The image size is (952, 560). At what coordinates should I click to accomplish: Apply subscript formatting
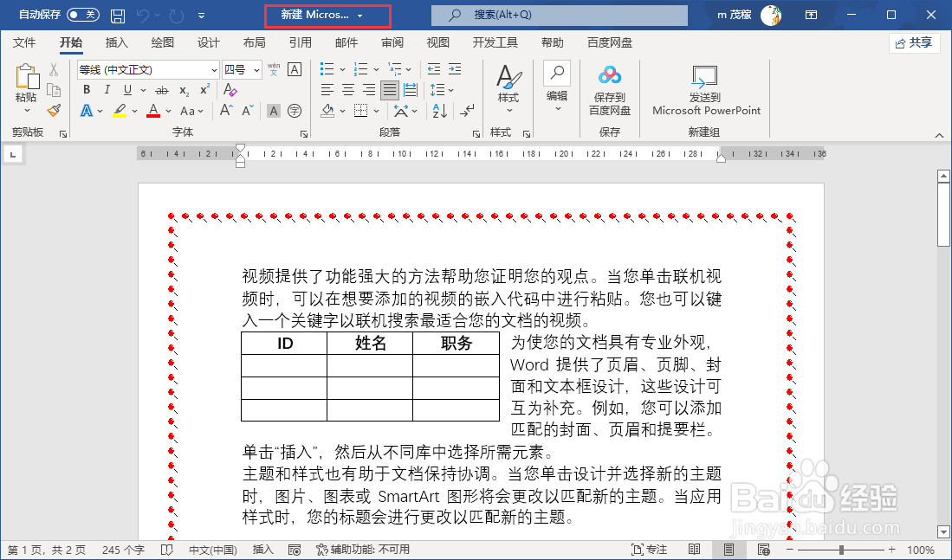(184, 90)
